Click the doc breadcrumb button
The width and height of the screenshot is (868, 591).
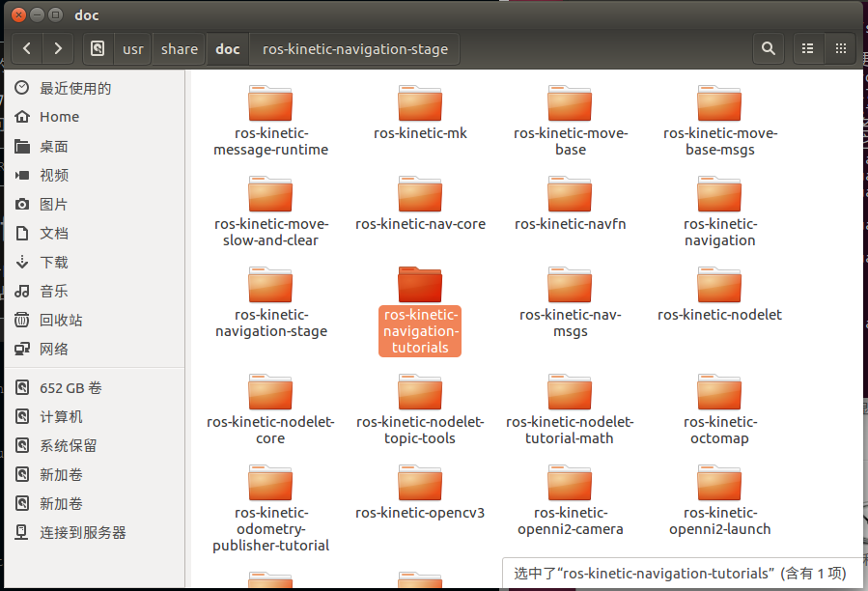coord(227,48)
